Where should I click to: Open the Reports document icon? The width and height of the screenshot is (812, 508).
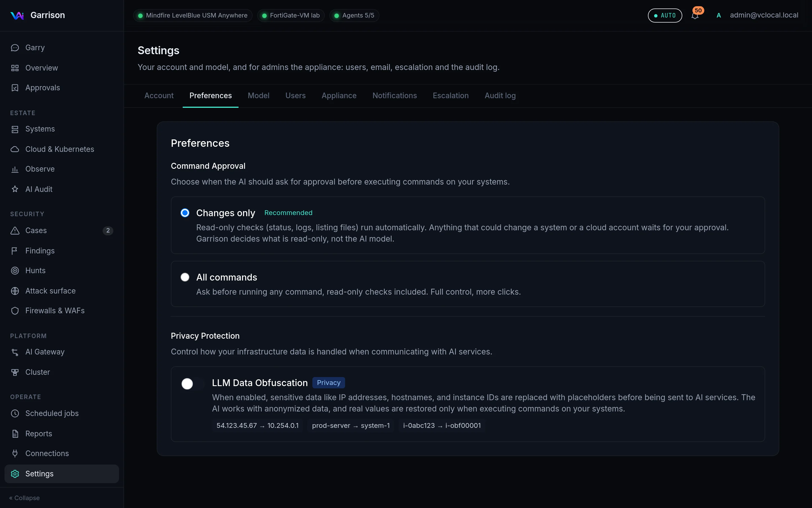click(15, 434)
